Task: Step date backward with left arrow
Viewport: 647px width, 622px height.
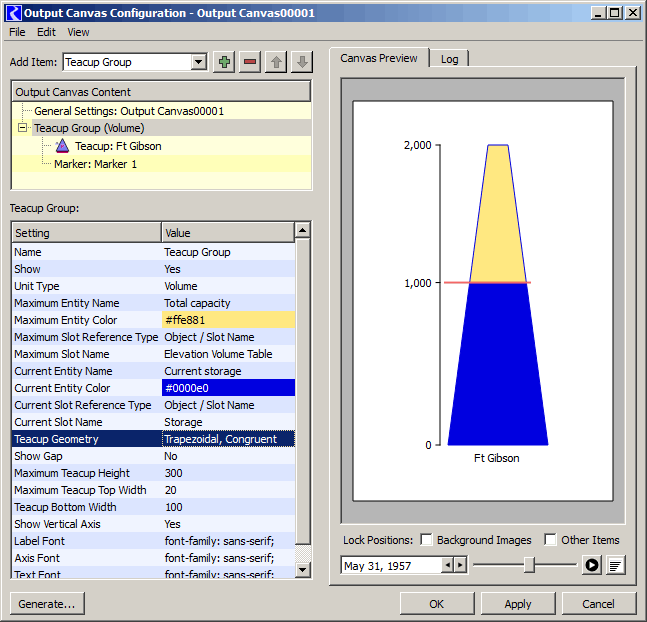Action: (x=447, y=565)
